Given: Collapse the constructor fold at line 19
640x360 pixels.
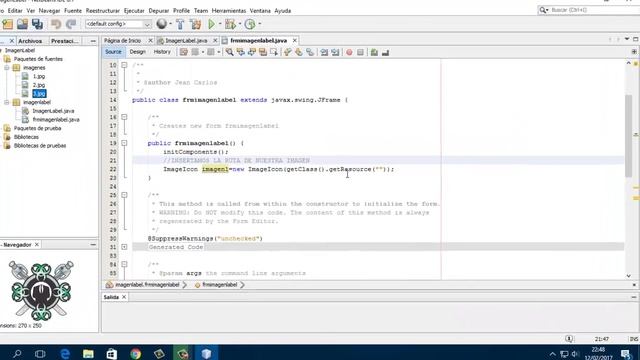Looking at the screenshot, I should pyautogui.click(x=124, y=143).
